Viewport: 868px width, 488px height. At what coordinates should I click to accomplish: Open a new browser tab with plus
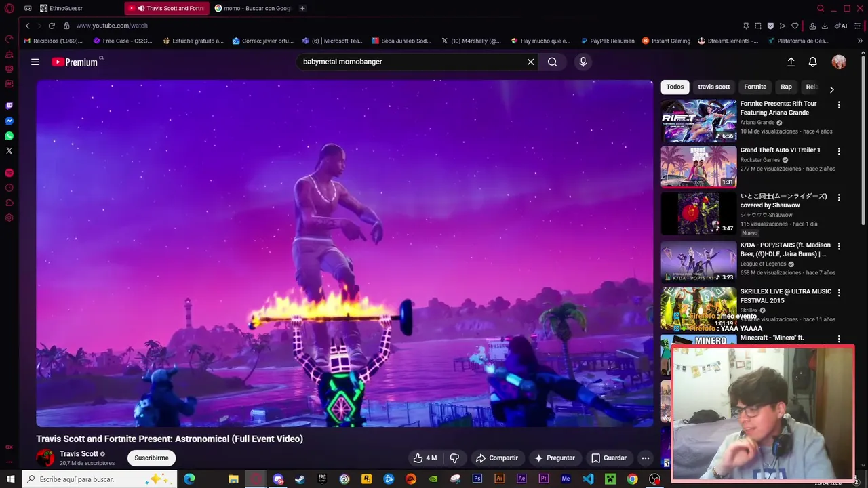(x=302, y=8)
